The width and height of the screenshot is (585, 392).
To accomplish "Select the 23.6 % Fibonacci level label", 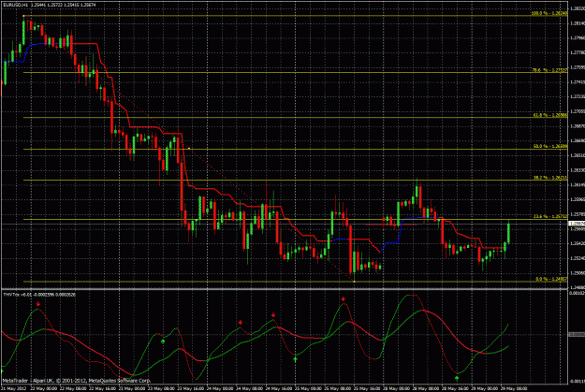I will click(x=550, y=216).
